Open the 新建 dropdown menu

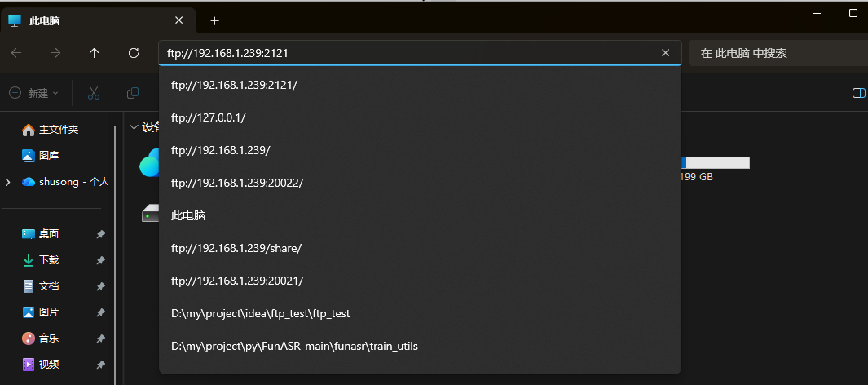coord(34,93)
